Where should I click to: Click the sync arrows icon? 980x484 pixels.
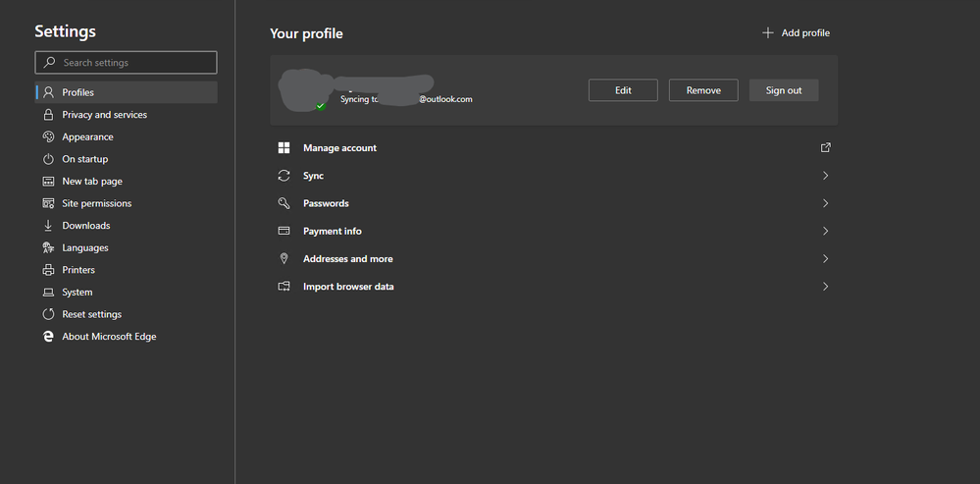coord(284,176)
